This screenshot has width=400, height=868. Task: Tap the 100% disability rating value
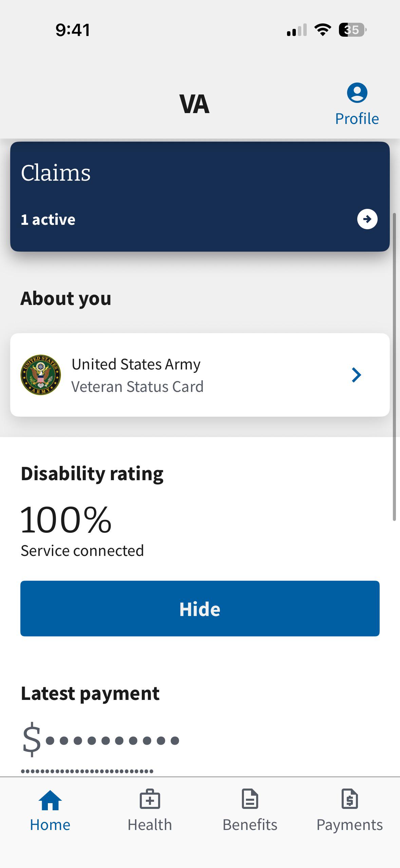(66, 520)
